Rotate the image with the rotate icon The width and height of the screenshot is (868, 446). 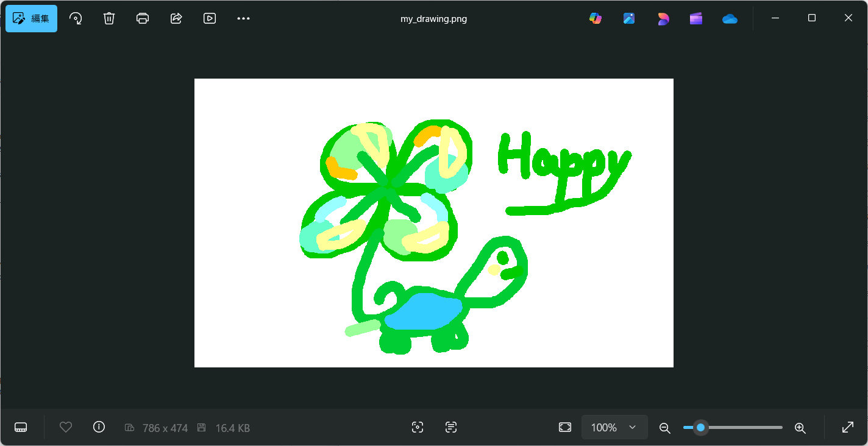click(x=76, y=18)
